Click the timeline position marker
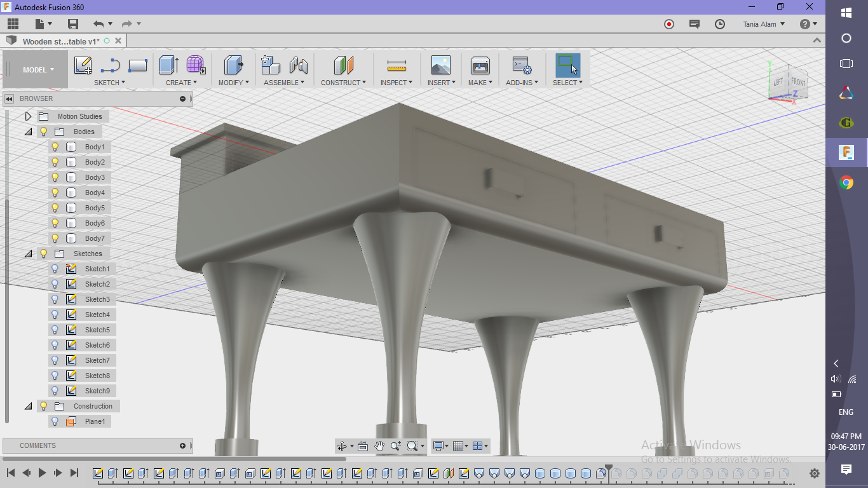Viewport: 868px width, 488px height. [609, 472]
